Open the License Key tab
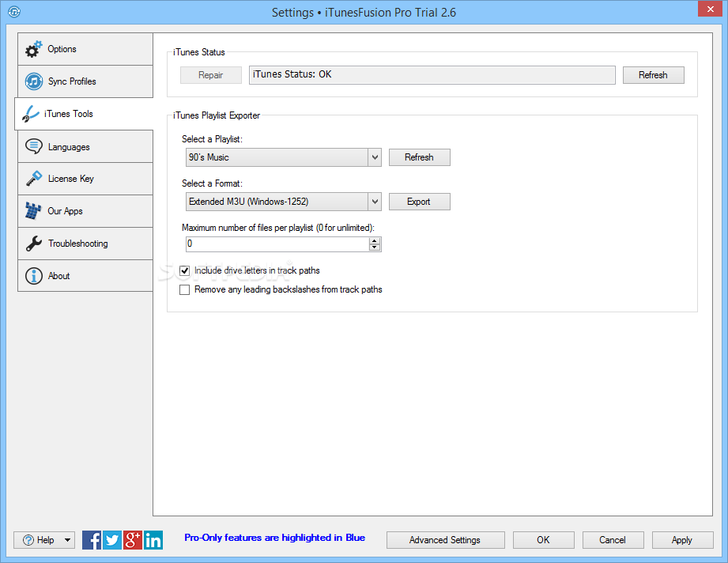The image size is (728, 563). [x=85, y=179]
